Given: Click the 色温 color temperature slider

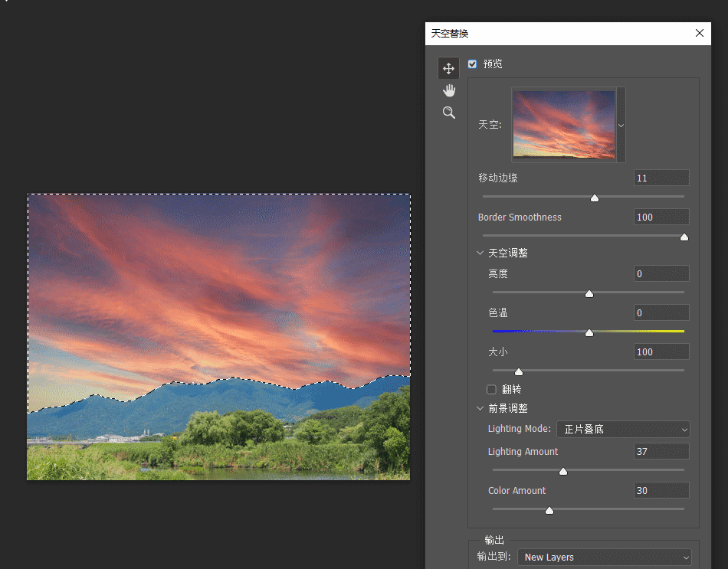Looking at the screenshot, I should click(589, 332).
